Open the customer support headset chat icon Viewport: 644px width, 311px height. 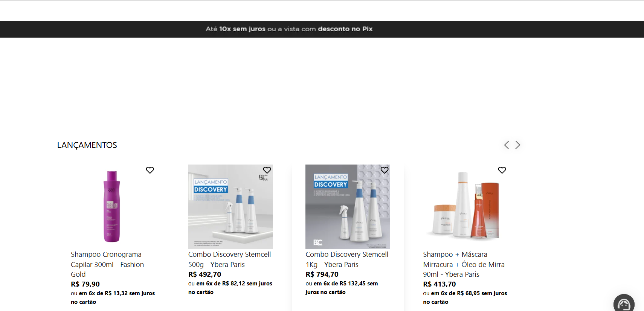click(x=624, y=303)
